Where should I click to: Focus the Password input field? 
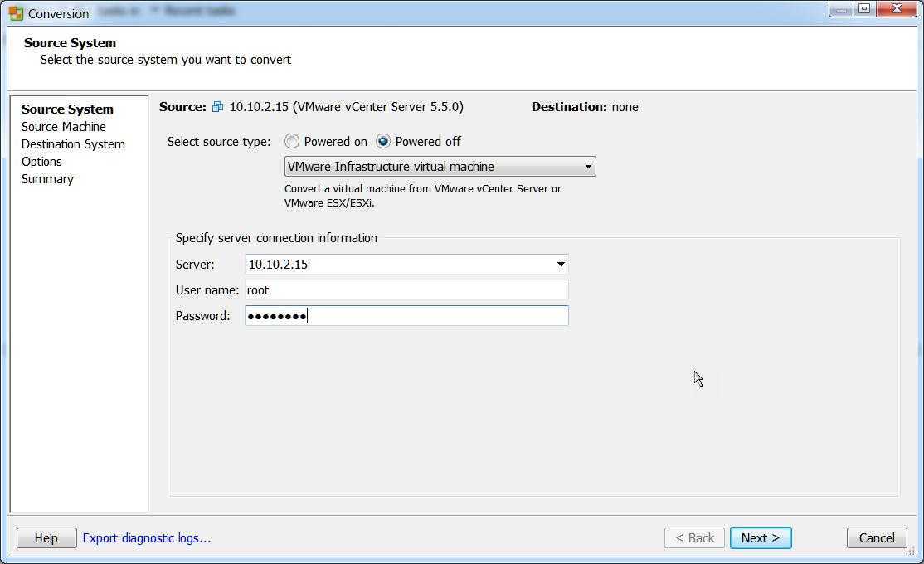point(406,316)
